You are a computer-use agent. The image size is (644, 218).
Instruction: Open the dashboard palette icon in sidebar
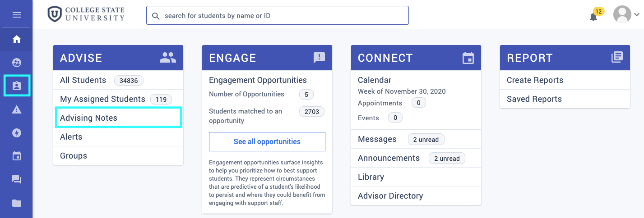[17, 63]
